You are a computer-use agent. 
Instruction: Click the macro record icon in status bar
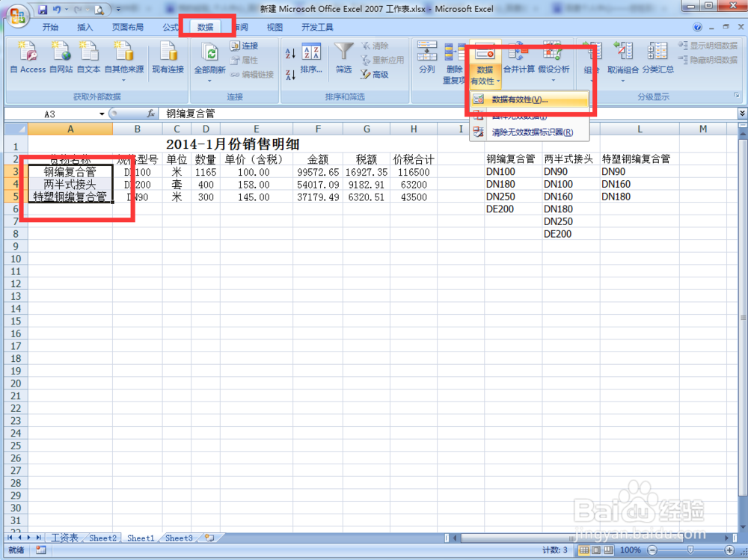coord(41,550)
